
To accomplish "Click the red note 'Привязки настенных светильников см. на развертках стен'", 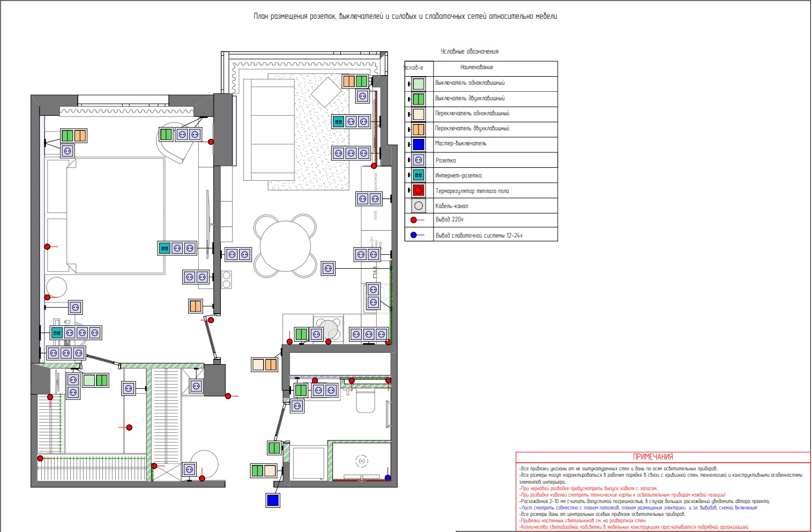I will point(583,521).
